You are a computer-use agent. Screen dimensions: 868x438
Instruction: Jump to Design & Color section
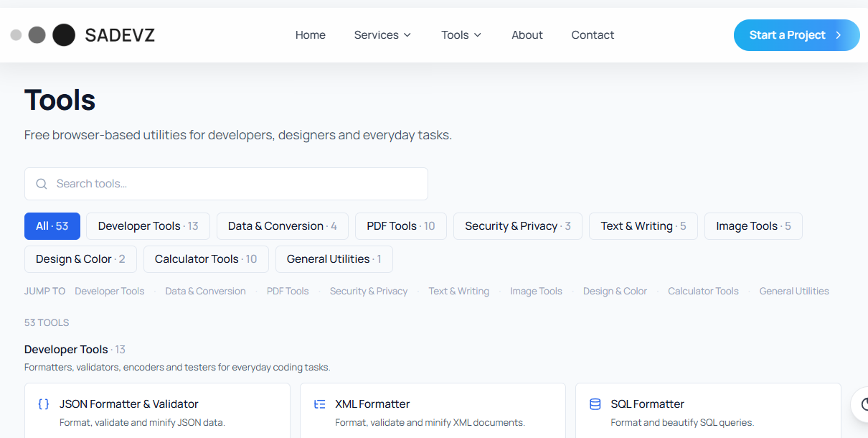[615, 292]
